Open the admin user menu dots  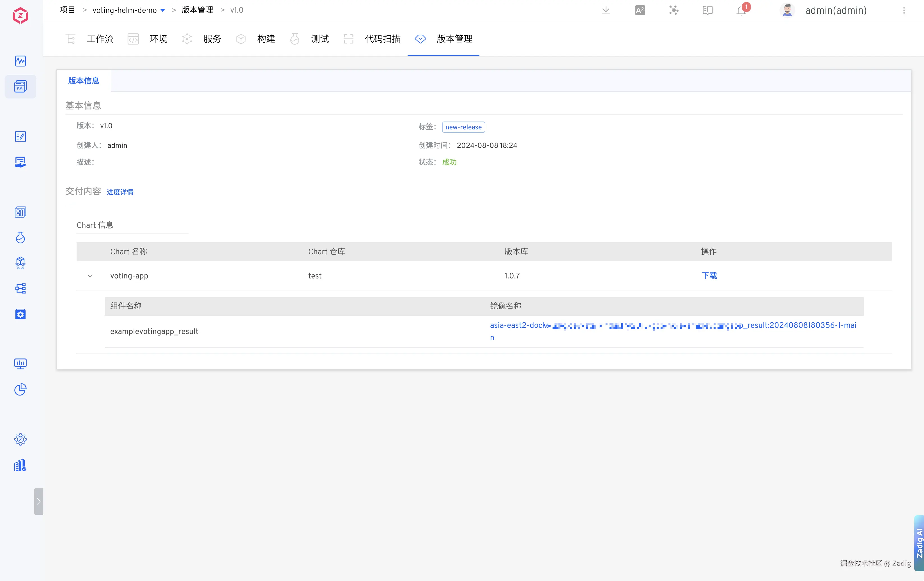click(904, 10)
